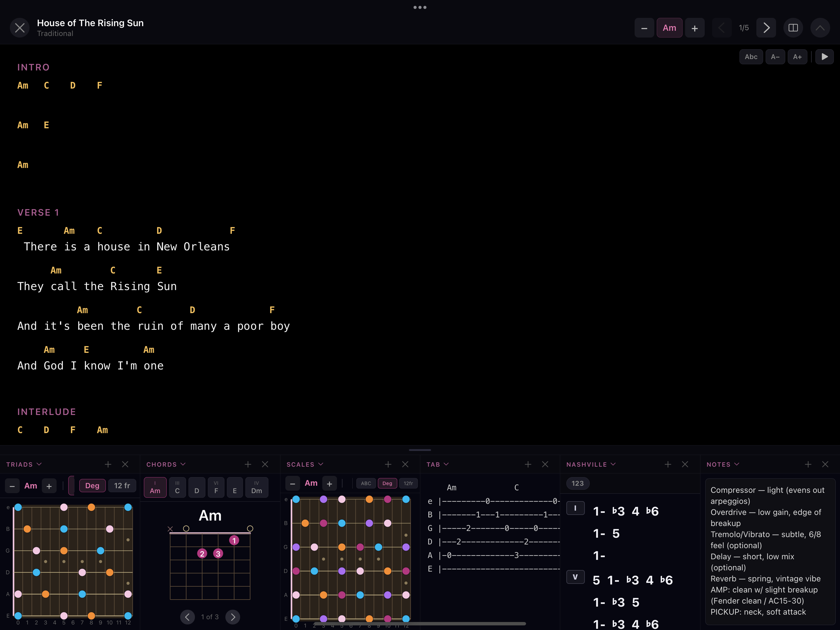Open the NASHVILLE panel dropdown
Viewport: 840px width, 630px height.
coord(591,464)
